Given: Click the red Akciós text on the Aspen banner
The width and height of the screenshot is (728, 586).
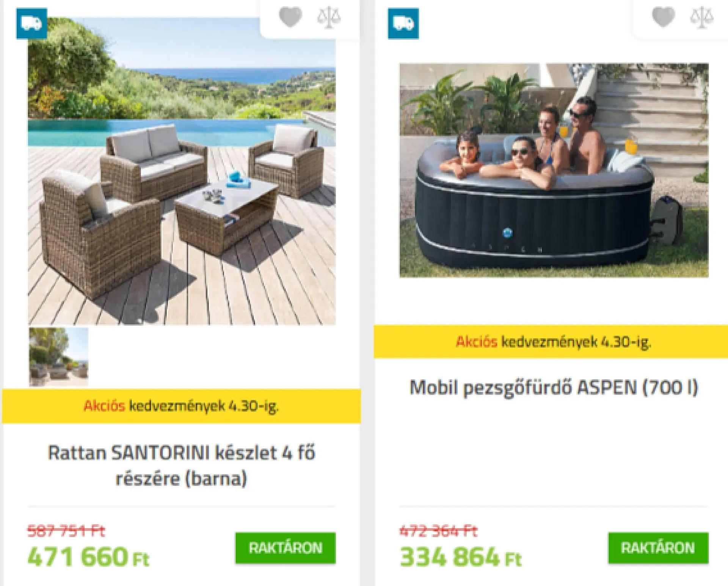Looking at the screenshot, I should 476,342.
